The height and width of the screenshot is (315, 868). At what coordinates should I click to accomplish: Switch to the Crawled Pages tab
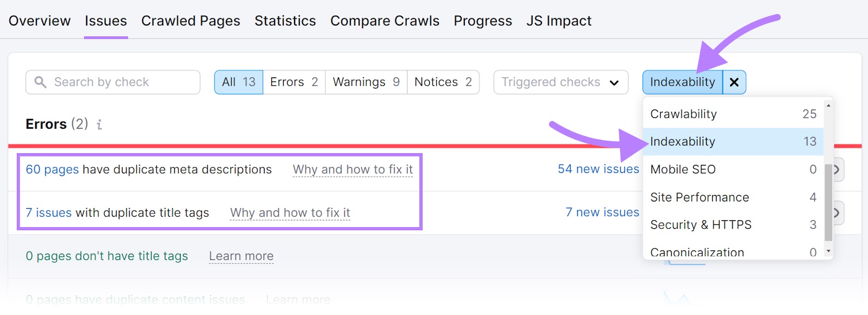click(x=190, y=21)
